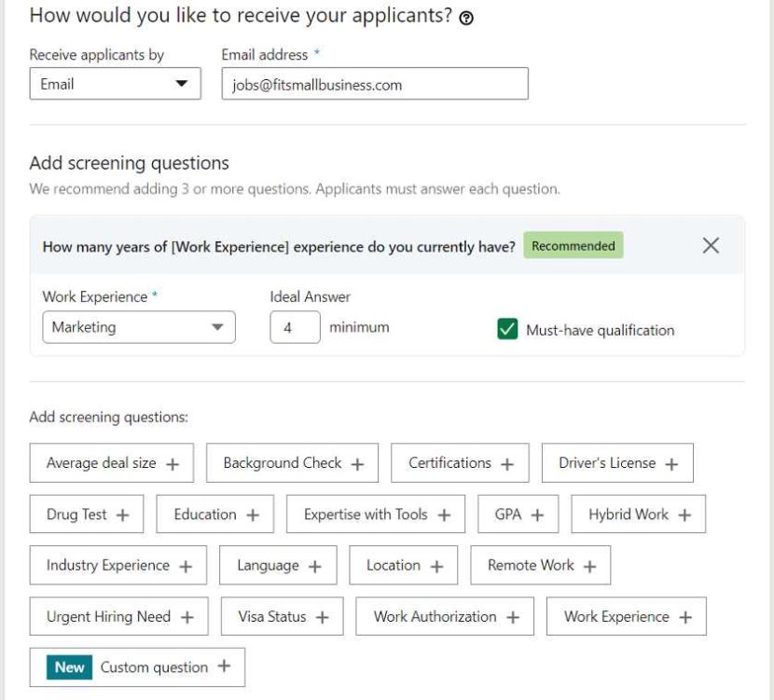This screenshot has width=774, height=700.
Task: Toggle the Must-have qualification checkbox
Action: pos(508,330)
